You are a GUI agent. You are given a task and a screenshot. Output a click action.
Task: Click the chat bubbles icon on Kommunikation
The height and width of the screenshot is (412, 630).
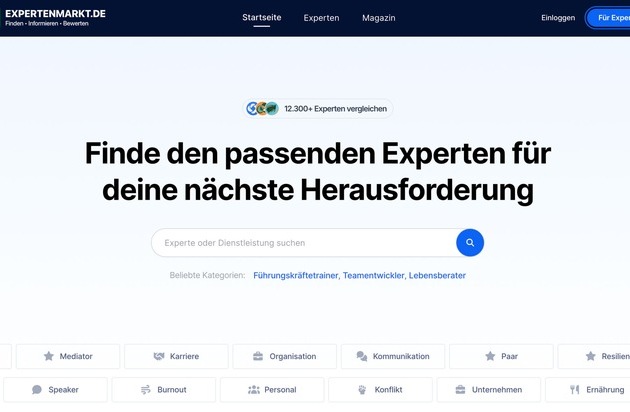(360, 356)
